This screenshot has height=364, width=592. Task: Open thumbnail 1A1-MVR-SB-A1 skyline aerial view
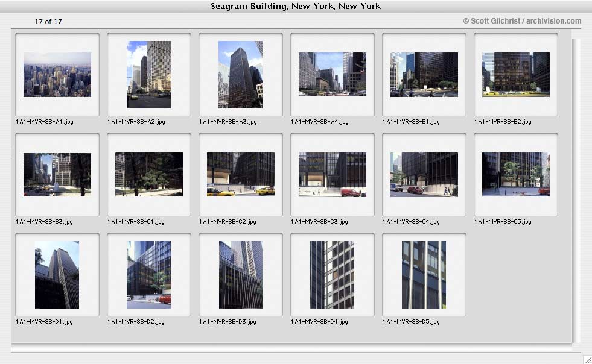(57, 75)
